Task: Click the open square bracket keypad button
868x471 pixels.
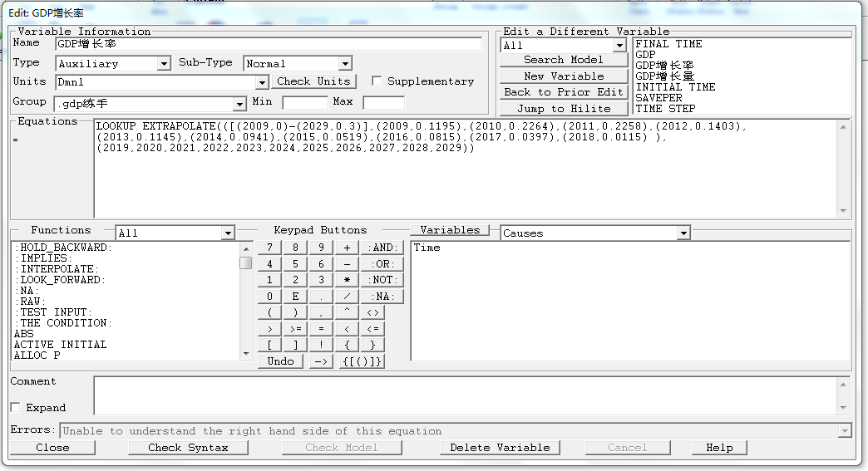Action: (x=269, y=345)
